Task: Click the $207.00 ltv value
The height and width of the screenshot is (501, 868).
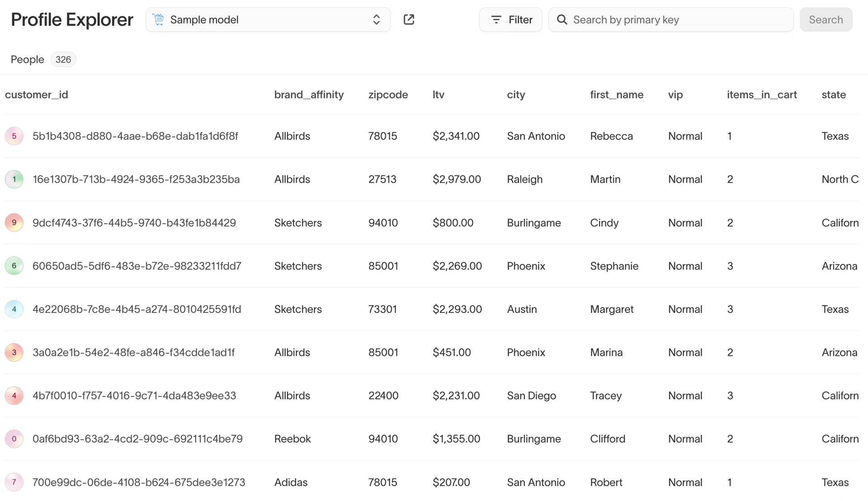Action: 451,482
